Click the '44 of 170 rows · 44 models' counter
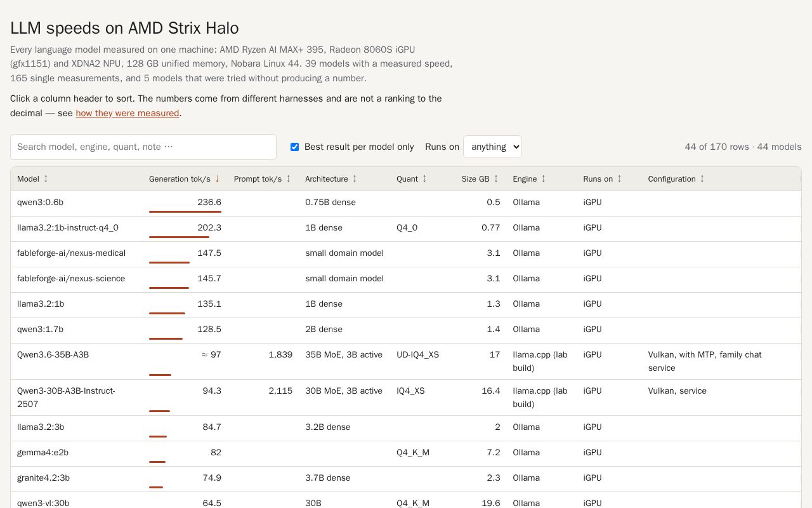812x508 pixels. coord(743,147)
